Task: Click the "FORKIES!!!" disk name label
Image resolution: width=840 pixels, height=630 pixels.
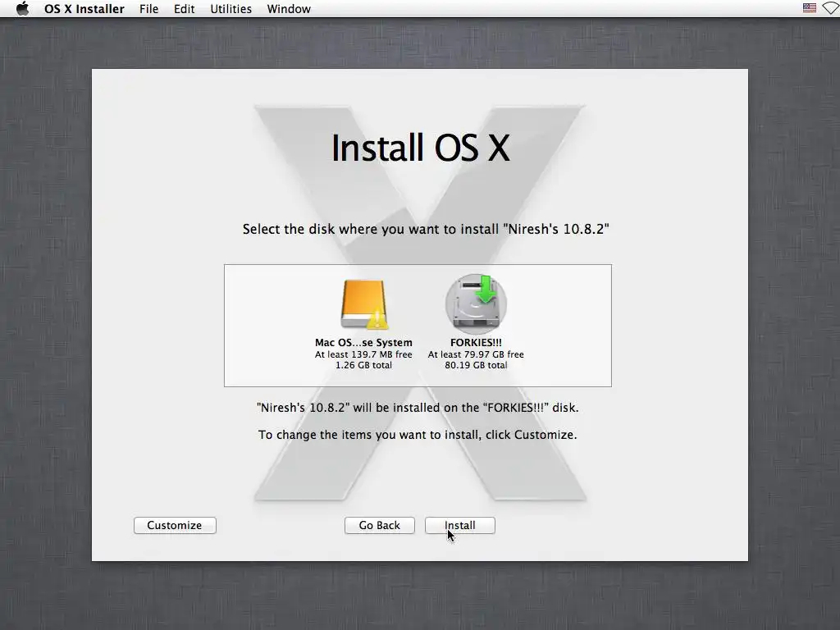Action: coord(476,342)
